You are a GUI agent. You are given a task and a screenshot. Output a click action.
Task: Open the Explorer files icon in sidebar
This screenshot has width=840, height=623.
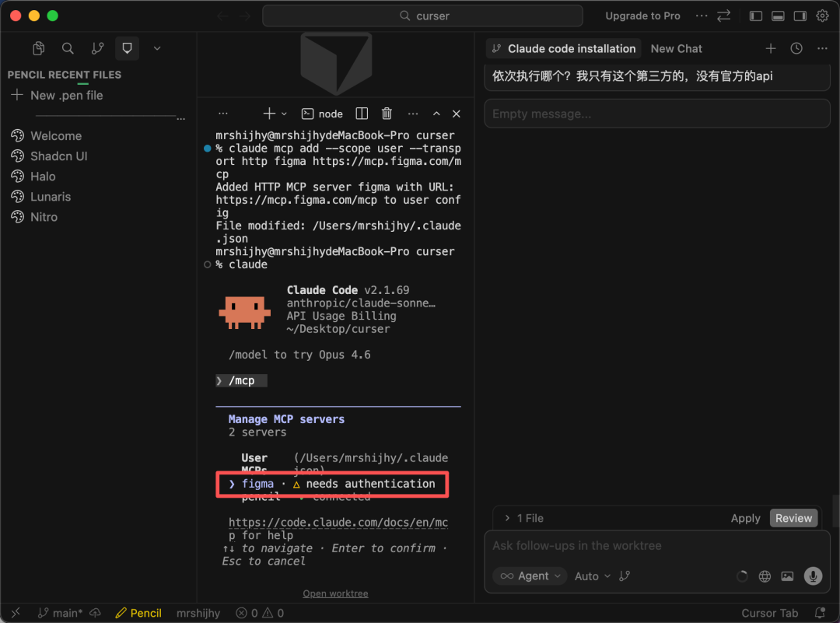[39, 48]
